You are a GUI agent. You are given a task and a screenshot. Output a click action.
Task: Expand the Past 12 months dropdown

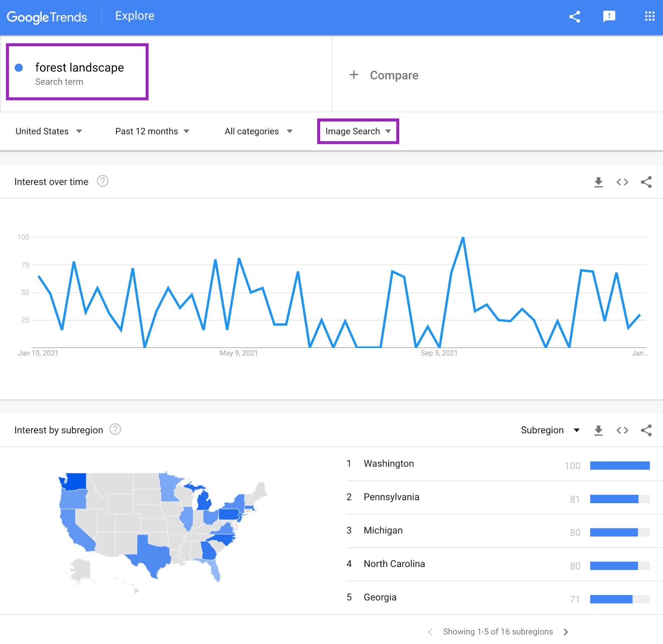pyautogui.click(x=152, y=131)
